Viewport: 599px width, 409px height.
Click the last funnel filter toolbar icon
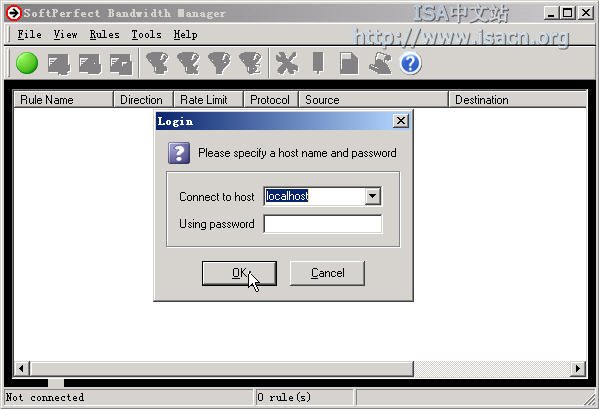click(x=250, y=63)
